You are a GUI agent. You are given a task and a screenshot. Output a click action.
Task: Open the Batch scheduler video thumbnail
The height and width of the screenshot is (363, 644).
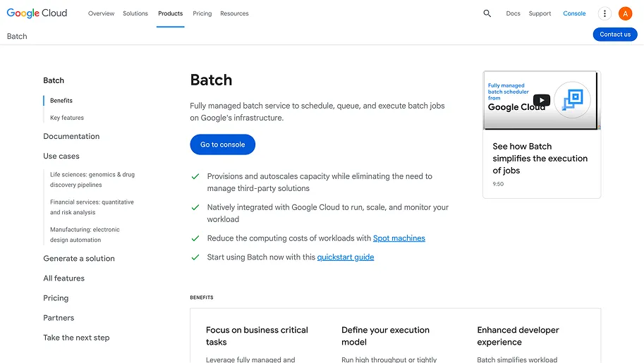(541, 100)
